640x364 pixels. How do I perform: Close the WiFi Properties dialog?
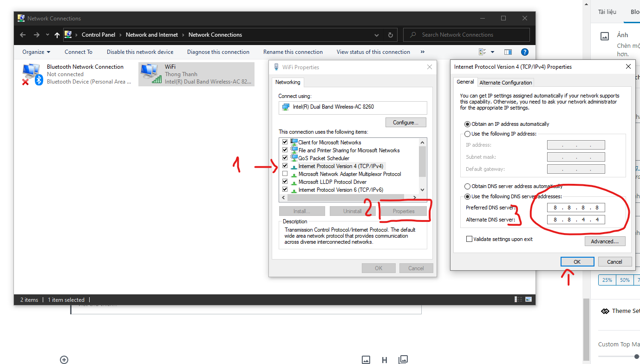tap(429, 67)
